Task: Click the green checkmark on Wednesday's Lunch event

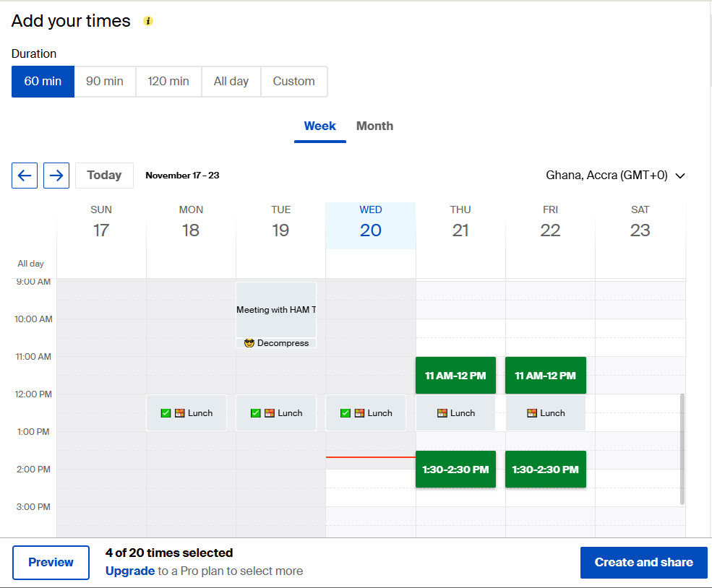Action: point(346,412)
